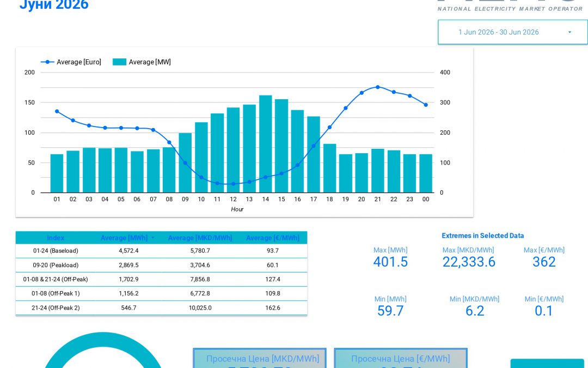Viewport: 588px width, 368px height.
Task: Click the 1 Jun 2026 - 30 Jun 2026 date selector
Action: point(513,32)
